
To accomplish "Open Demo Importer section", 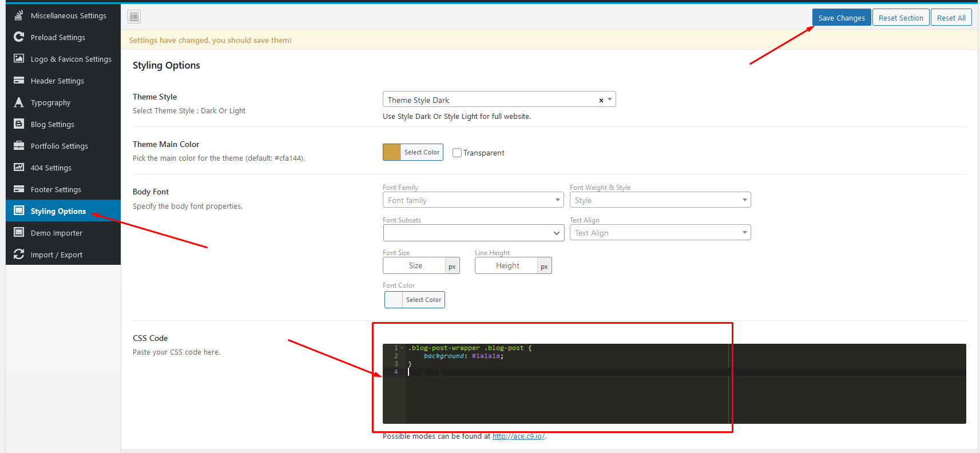I will (x=63, y=233).
